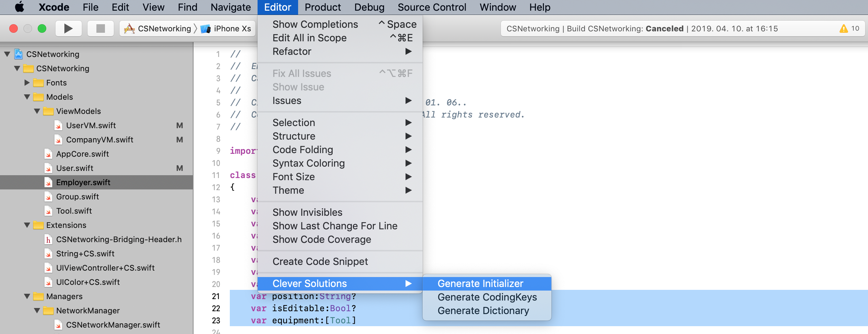Click the Bridging-Header.h file icon

coord(48,239)
